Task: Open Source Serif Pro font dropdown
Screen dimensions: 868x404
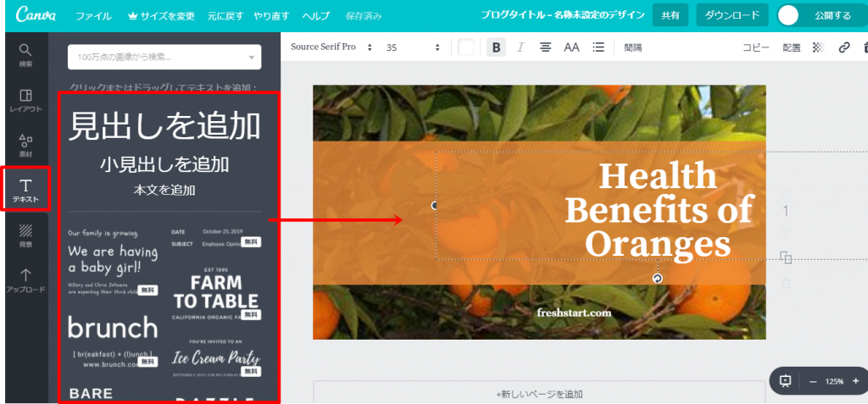Action: coord(331,47)
